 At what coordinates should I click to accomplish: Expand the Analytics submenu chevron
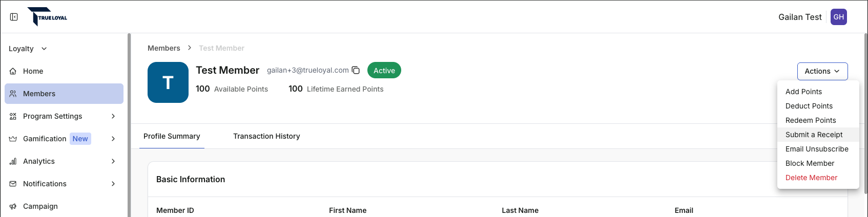(113, 161)
